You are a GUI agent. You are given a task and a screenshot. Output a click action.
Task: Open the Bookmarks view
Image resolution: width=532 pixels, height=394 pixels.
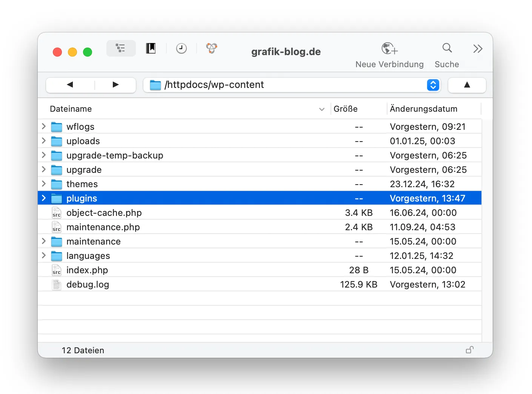151,48
